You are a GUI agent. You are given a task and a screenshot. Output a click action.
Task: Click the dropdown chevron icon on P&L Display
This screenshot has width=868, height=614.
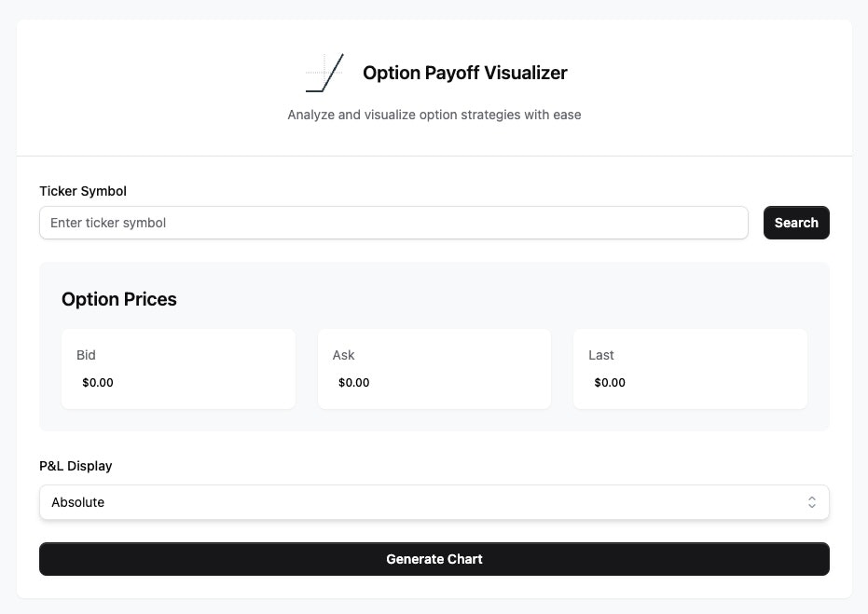[812, 502]
